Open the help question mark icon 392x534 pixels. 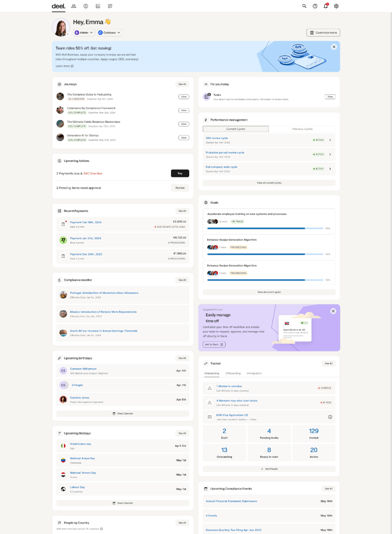coord(315,6)
